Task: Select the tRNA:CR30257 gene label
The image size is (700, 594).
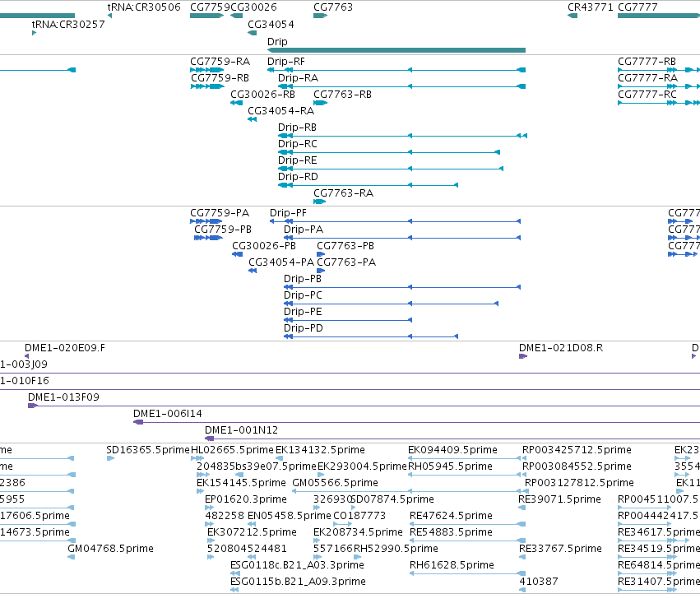Action: click(68, 24)
